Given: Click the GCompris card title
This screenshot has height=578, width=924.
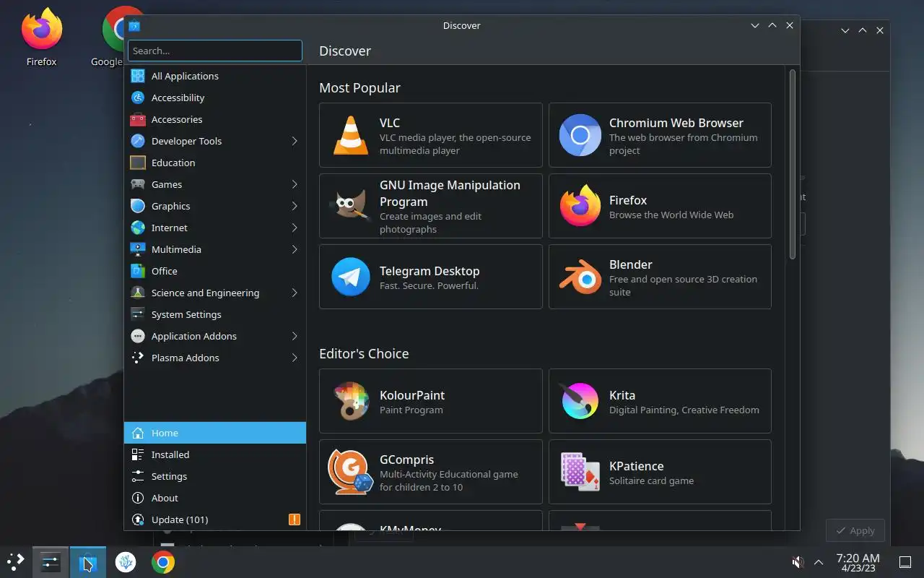Looking at the screenshot, I should tap(406, 460).
